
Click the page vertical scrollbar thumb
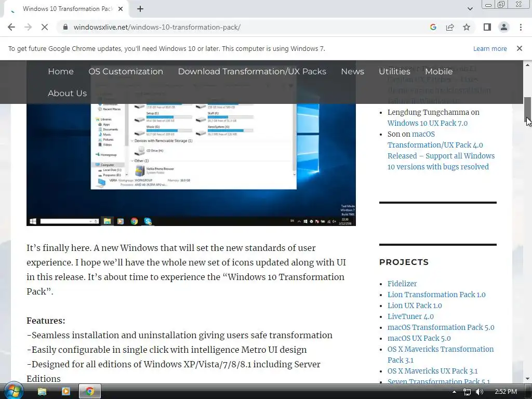[x=528, y=109]
